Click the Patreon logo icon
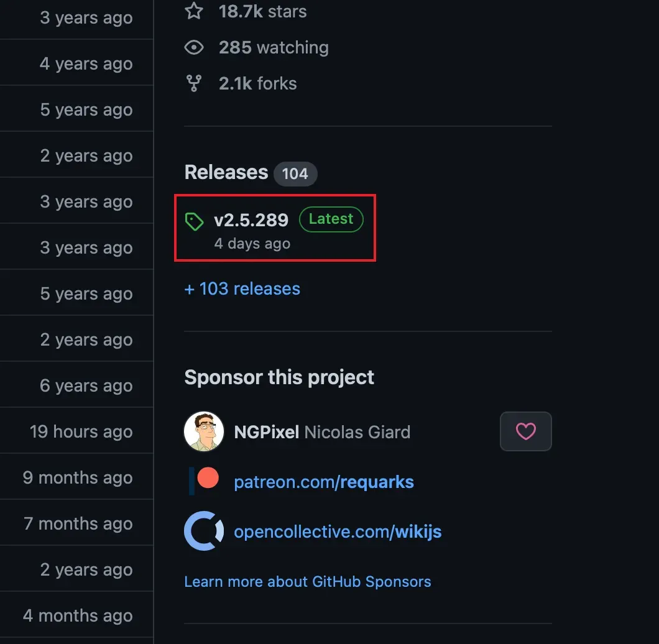Image resolution: width=659 pixels, height=644 pixels. (204, 481)
